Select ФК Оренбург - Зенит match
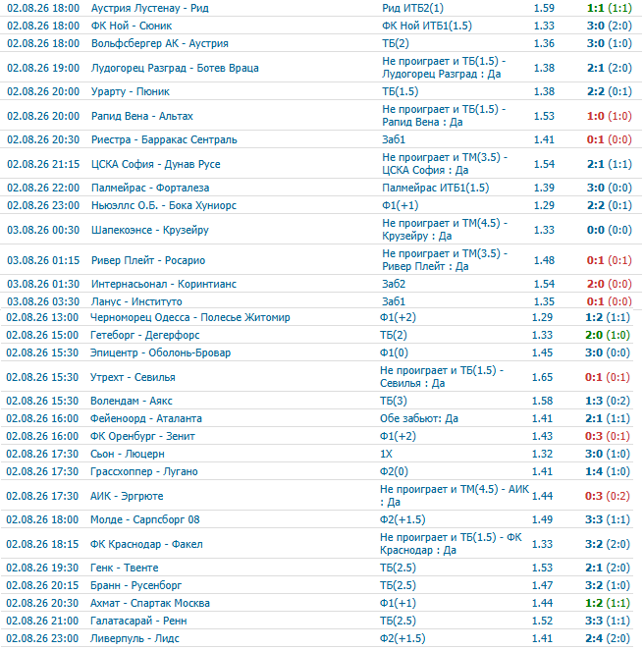 [142, 437]
